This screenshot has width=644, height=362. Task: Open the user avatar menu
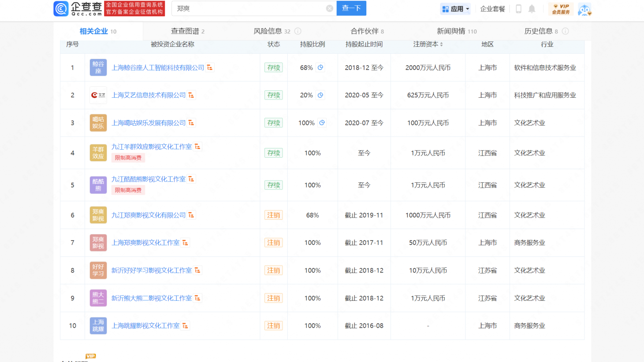tap(584, 9)
